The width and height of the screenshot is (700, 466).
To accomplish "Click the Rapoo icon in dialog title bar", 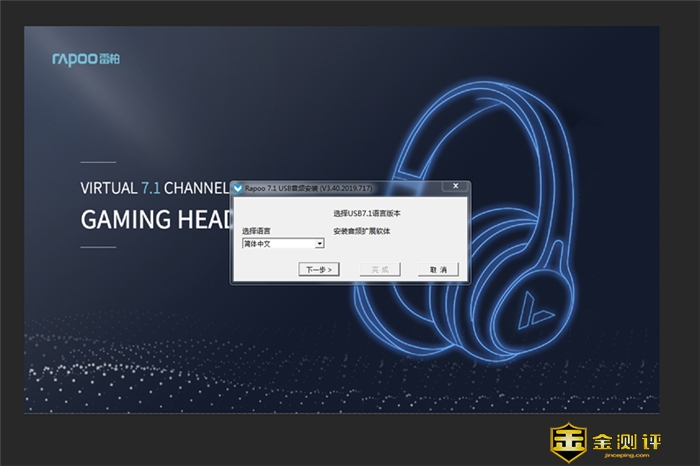I will coord(237,188).
